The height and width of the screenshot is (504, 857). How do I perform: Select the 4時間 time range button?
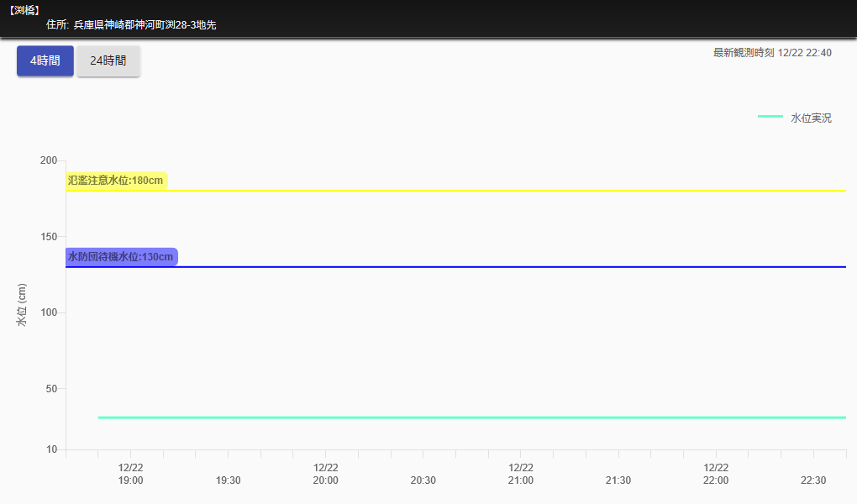45,61
